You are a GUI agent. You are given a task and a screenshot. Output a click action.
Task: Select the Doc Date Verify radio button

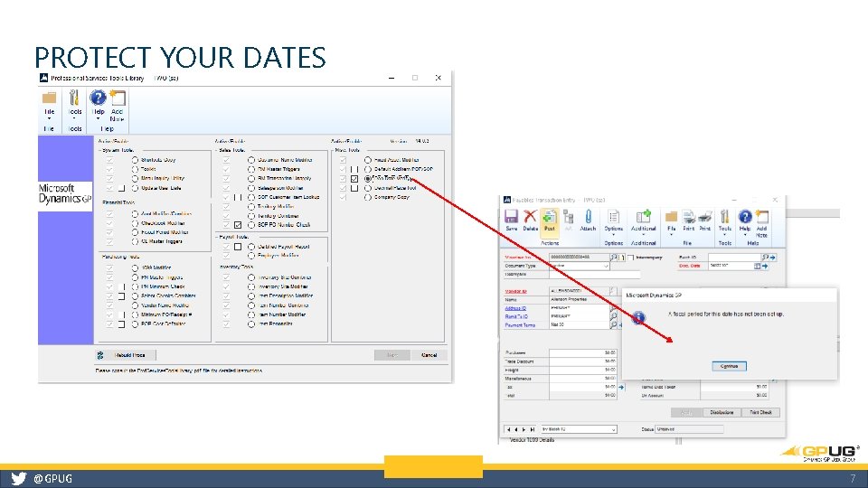pos(368,179)
